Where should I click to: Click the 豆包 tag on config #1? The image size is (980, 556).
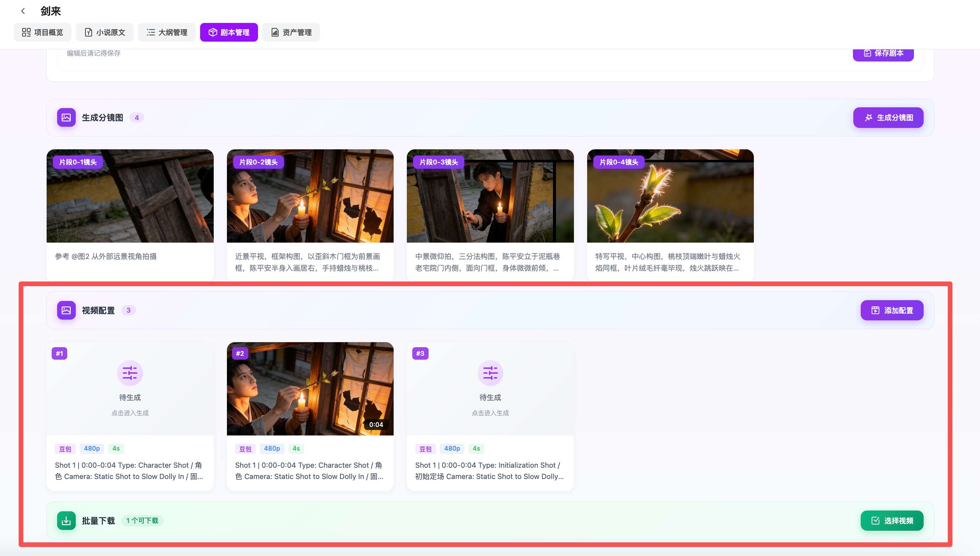tap(65, 449)
